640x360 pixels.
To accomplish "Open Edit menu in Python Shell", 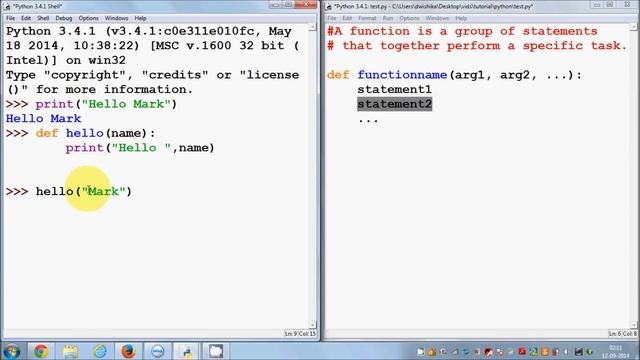I will [x=26, y=18].
